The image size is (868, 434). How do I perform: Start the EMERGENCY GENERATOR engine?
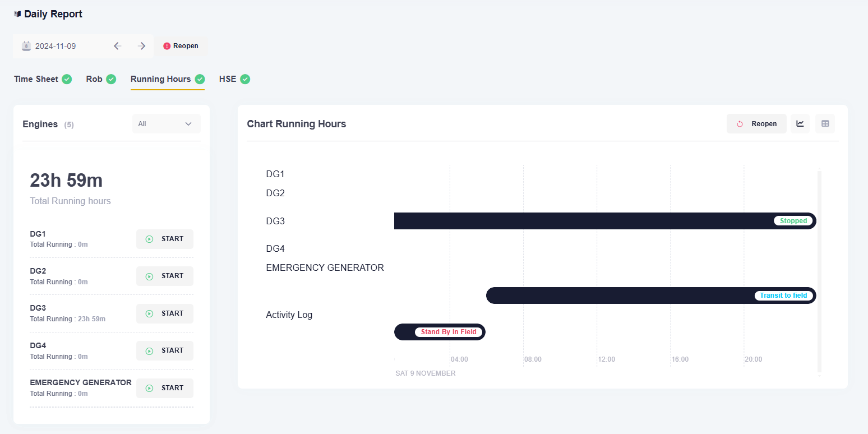[x=165, y=388]
